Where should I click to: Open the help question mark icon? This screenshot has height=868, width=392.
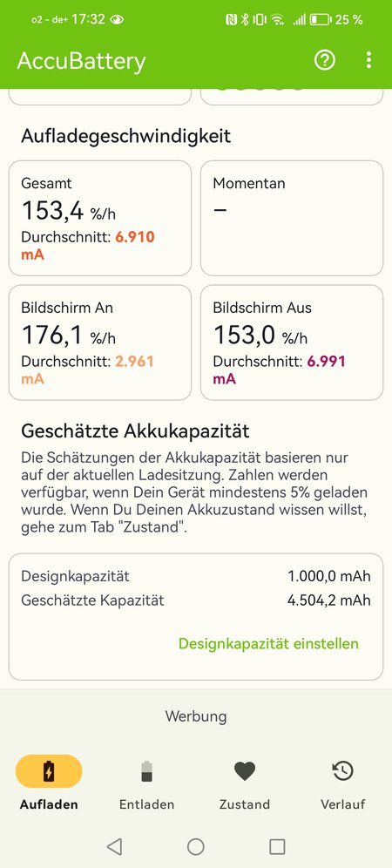point(325,60)
